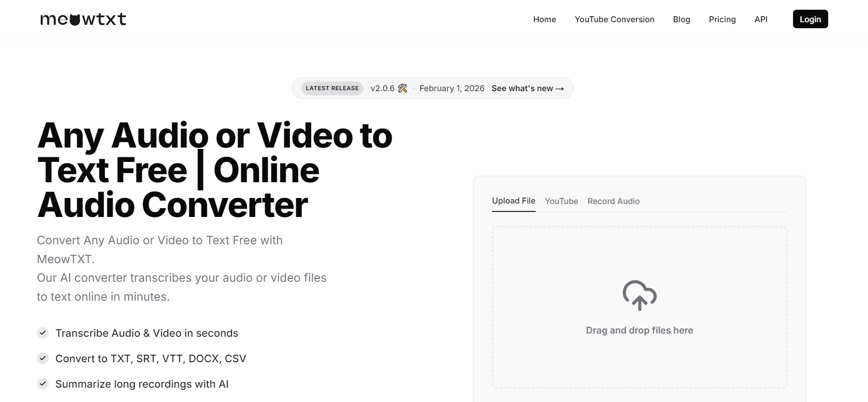This screenshot has width=868, height=402.
Task: Click the arrow after See what's new
Action: tap(560, 89)
